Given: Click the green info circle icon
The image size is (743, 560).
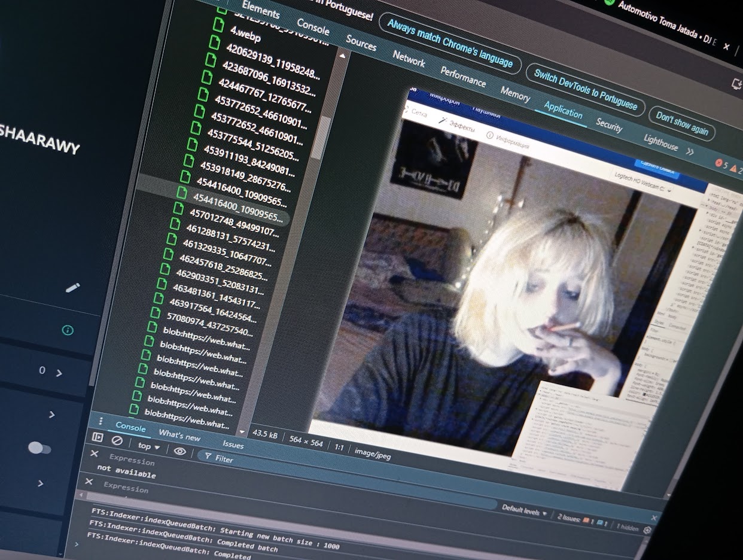Looking at the screenshot, I should coord(68,330).
